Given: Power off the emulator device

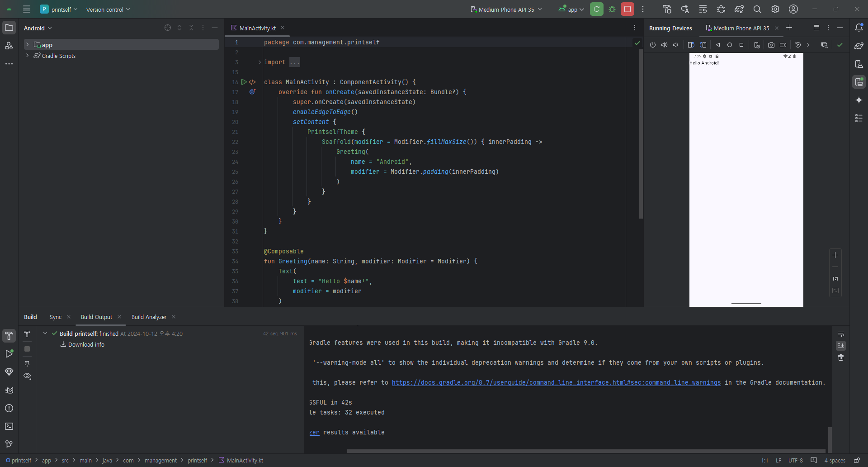Looking at the screenshot, I should coord(653,45).
